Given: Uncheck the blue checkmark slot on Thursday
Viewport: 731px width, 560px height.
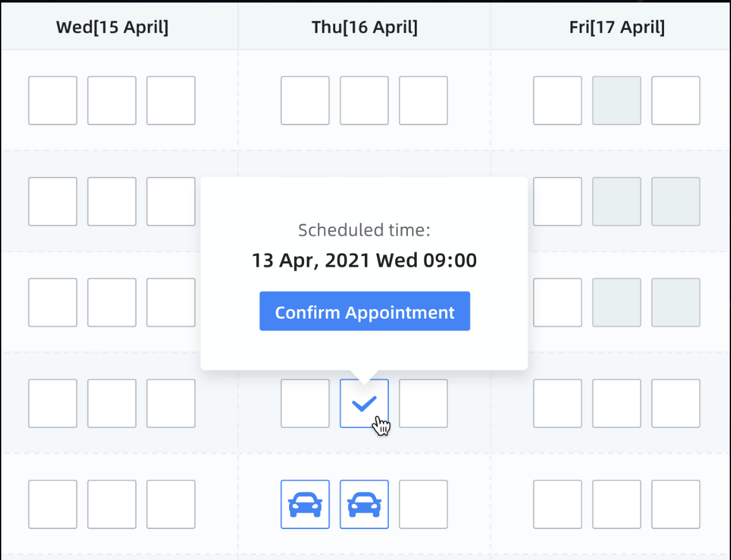Looking at the screenshot, I should pyautogui.click(x=364, y=403).
